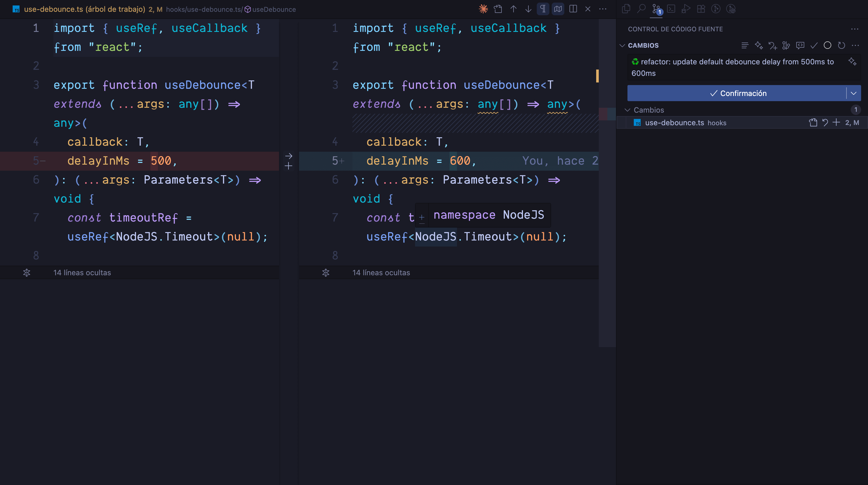Select the use-debounce.ts diff editor tab
This screenshot has height=485, width=868.
pos(84,9)
